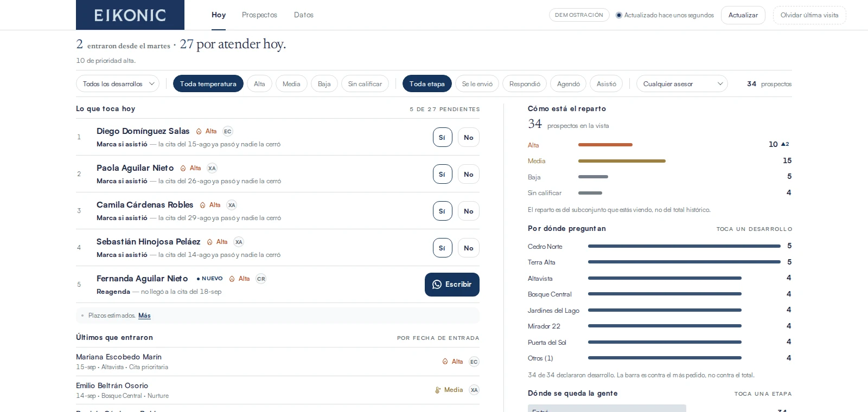
Task: Click flame Alta icon on Mariana Escobedo row
Action: tap(445, 362)
